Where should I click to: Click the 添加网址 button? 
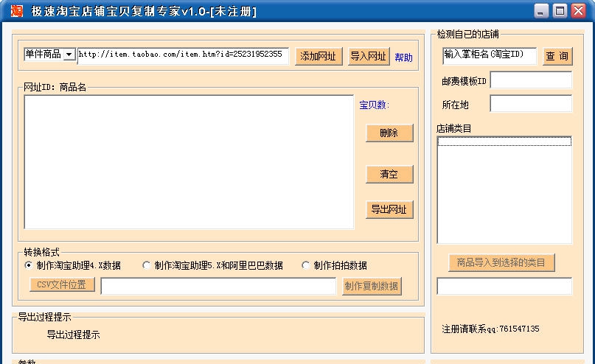[x=319, y=57]
